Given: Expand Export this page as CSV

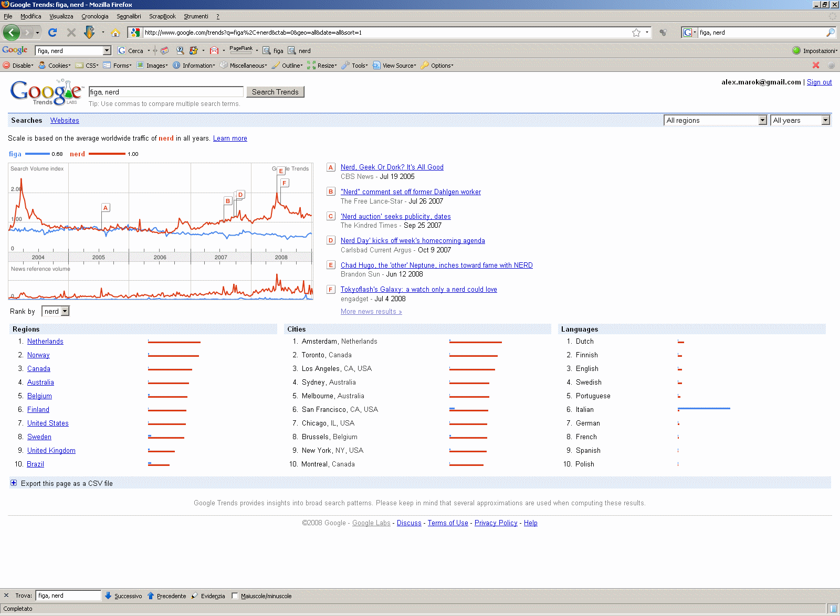Looking at the screenshot, I should click(x=14, y=483).
